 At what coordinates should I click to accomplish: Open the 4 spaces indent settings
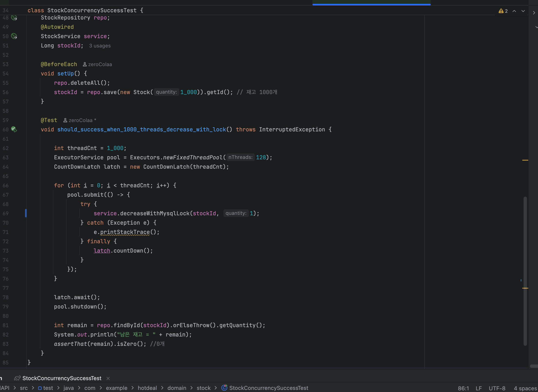click(526, 388)
